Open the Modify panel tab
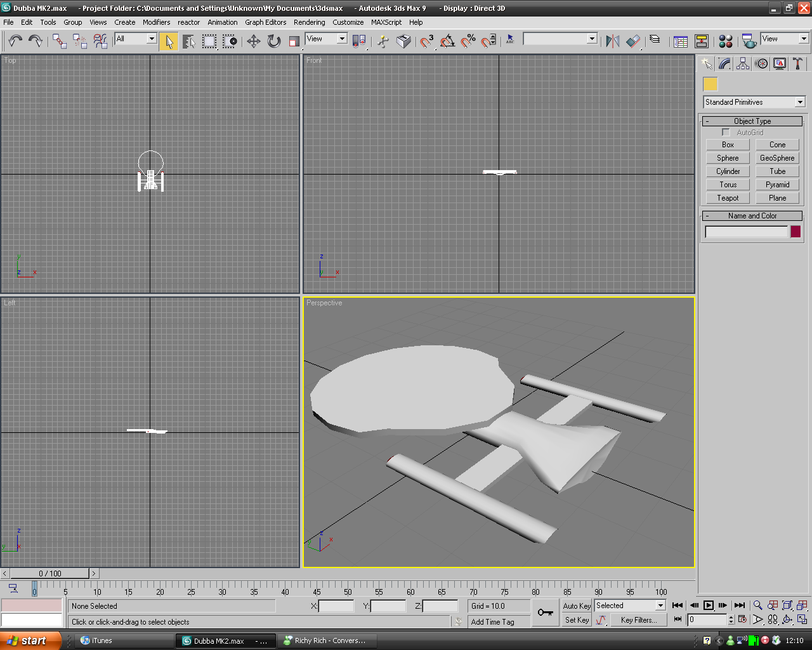The width and height of the screenshot is (812, 650). pos(724,63)
